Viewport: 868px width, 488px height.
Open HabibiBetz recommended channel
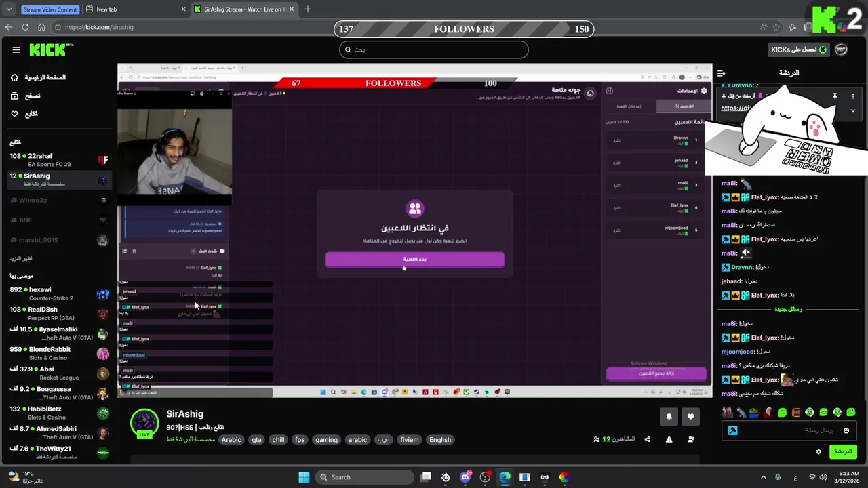pyautogui.click(x=59, y=413)
